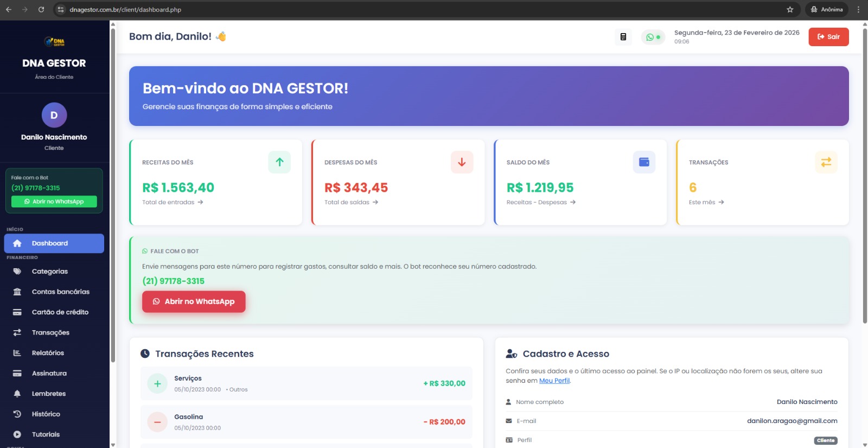
Task: Click green Abrir no WhatsApp sidebar button
Action: (54, 201)
